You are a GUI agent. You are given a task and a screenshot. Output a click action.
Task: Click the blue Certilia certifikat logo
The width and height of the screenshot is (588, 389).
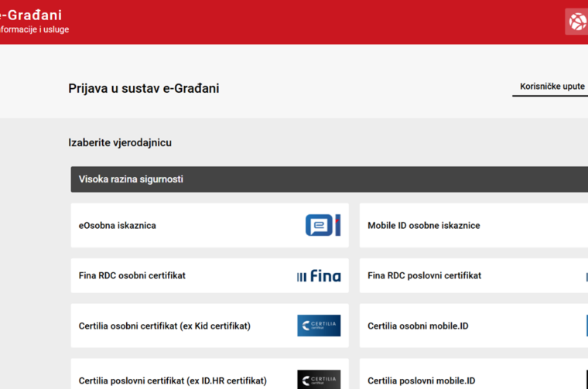coord(319,326)
